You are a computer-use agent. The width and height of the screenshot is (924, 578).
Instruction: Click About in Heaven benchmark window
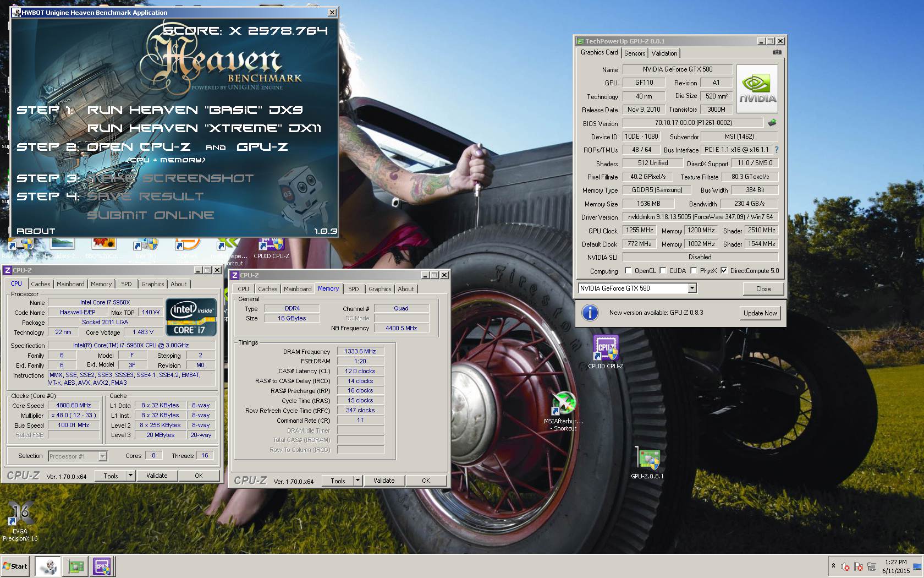click(x=36, y=231)
